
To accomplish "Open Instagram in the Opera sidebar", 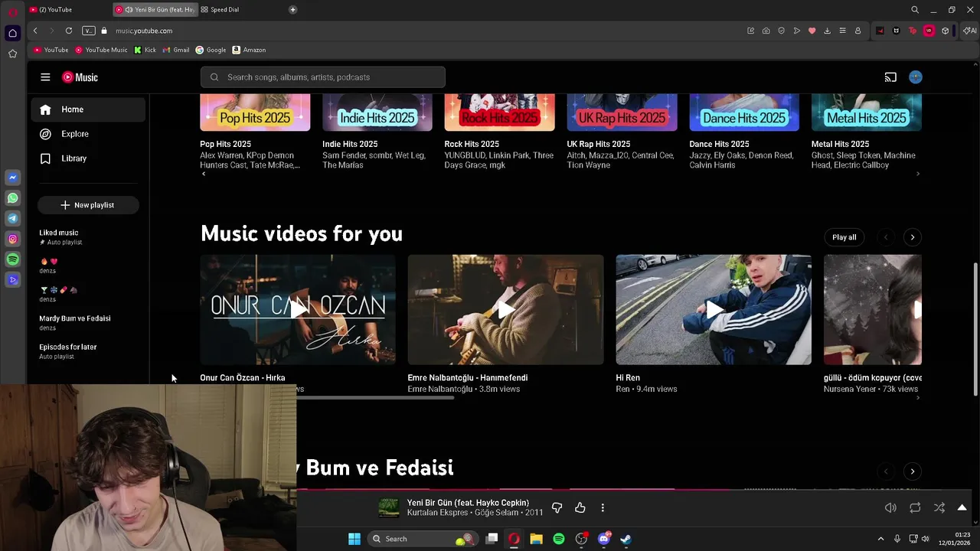I will 12,240.
